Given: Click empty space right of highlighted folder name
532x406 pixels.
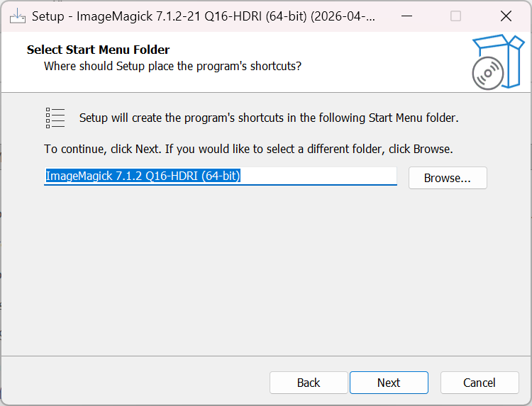Looking at the screenshot, I should click(x=319, y=176).
